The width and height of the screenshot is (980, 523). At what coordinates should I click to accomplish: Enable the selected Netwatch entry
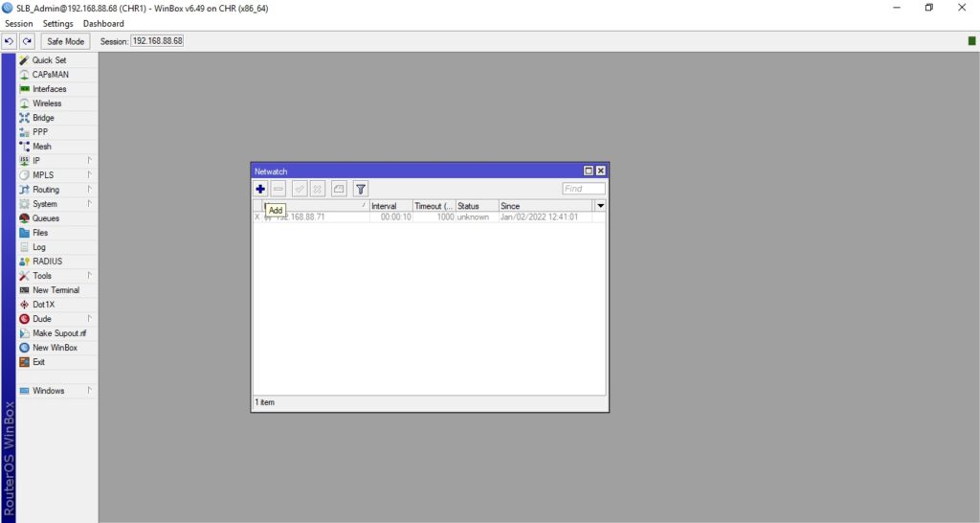pyautogui.click(x=300, y=189)
